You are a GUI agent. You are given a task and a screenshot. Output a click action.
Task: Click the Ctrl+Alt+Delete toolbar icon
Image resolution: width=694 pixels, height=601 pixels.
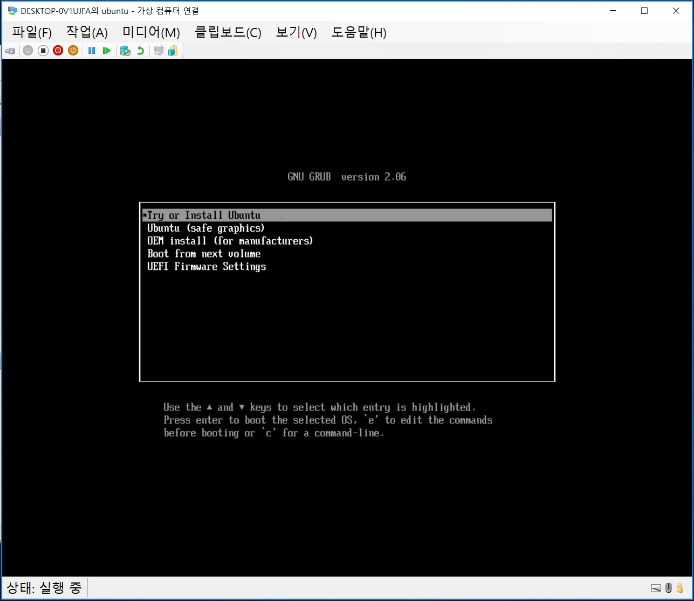10,51
